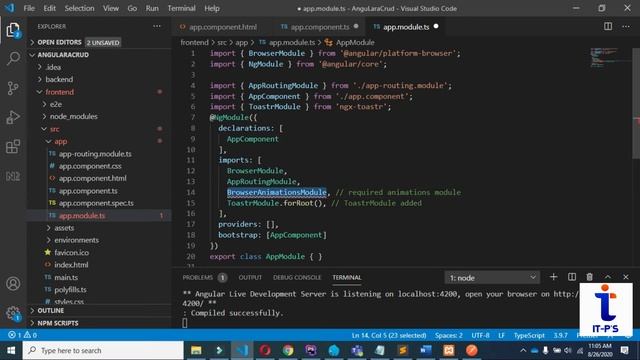Switch to the Debug Console tab
Viewport: 640px width, 360px height.
click(x=297, y=278)
